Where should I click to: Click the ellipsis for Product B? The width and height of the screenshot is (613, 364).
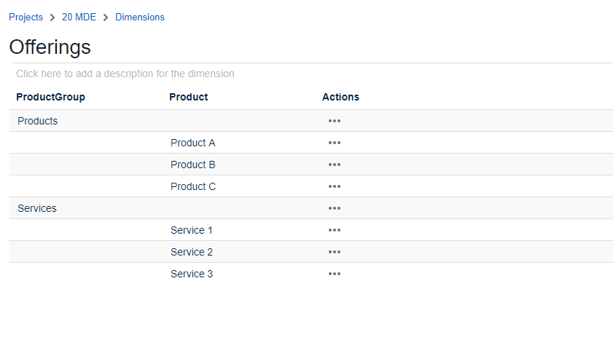(x=335, y=165)
